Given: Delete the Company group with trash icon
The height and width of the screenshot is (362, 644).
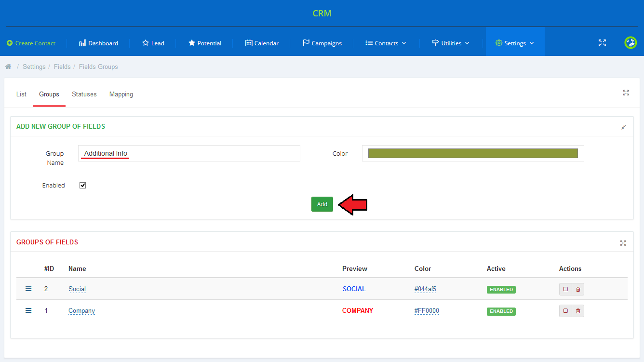Looking at the screenshot, I should [578, 311].
